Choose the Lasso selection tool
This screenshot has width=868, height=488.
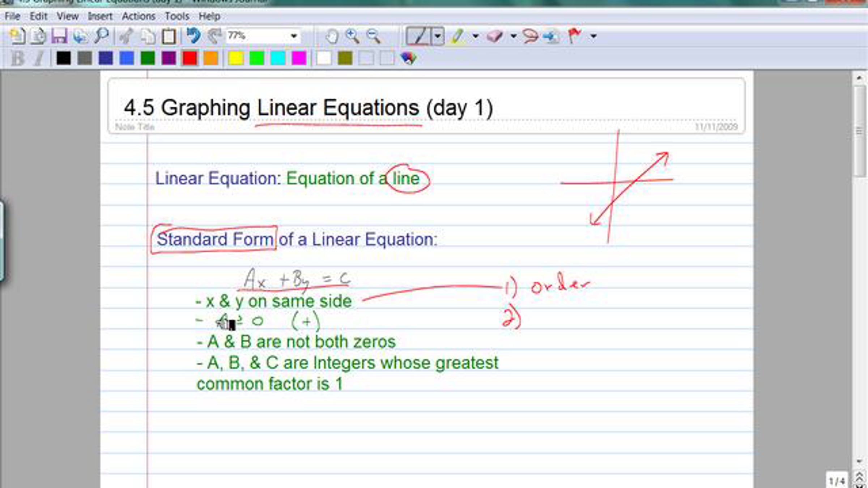530,36
